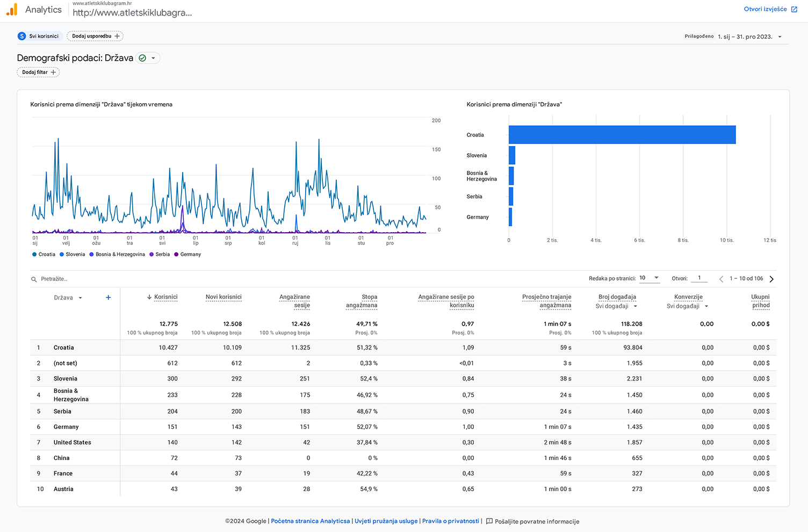Click the feedback icon in the footer

pos(489,521)
